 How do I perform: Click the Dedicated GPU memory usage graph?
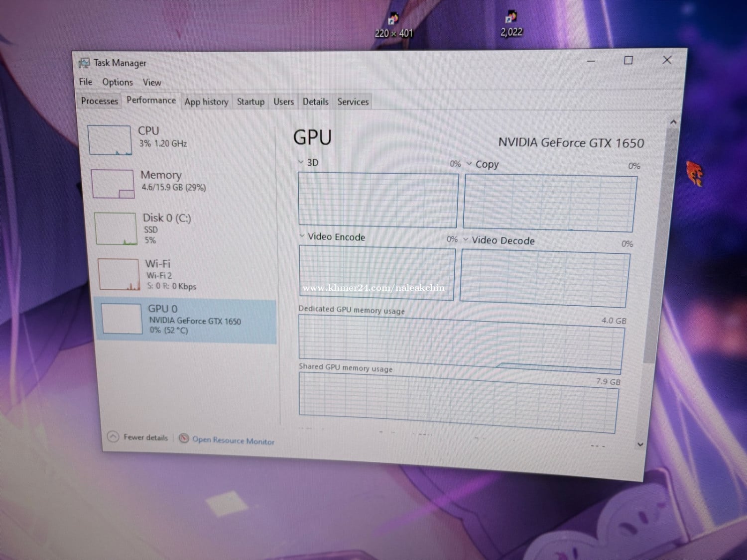point(461,344)
